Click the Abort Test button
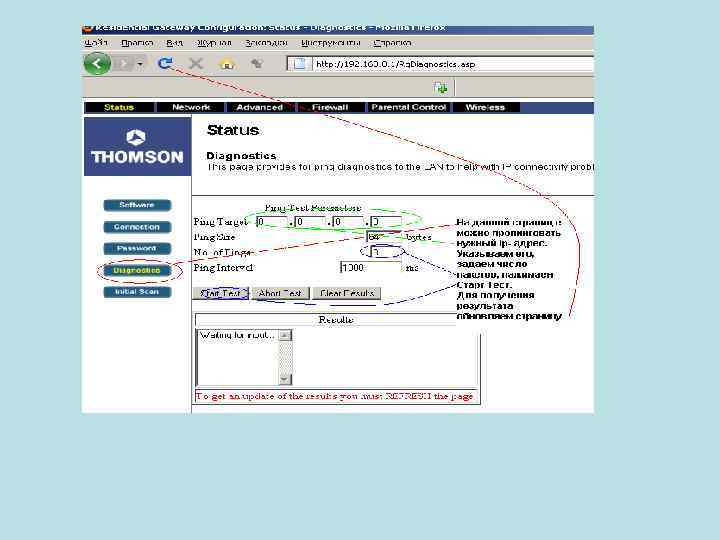 click(281, 293)
